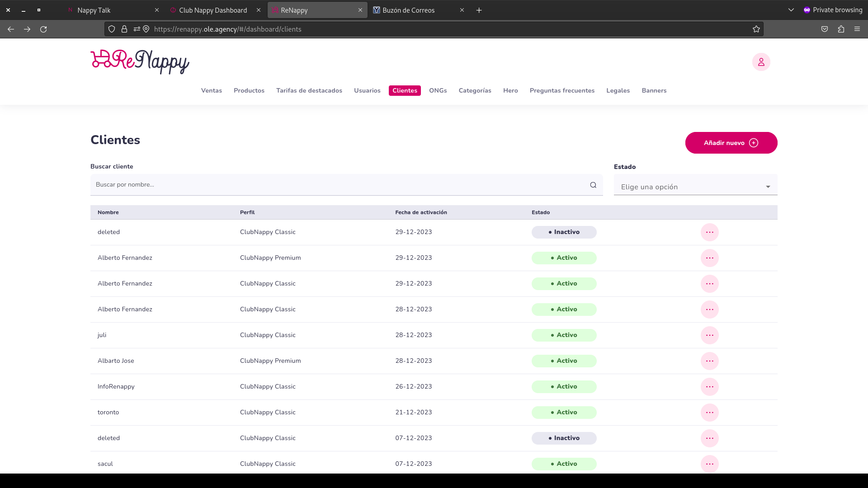Open three-dots menu for Albarto Jose row
The image size is (868, 488).
tap(709, 361)
